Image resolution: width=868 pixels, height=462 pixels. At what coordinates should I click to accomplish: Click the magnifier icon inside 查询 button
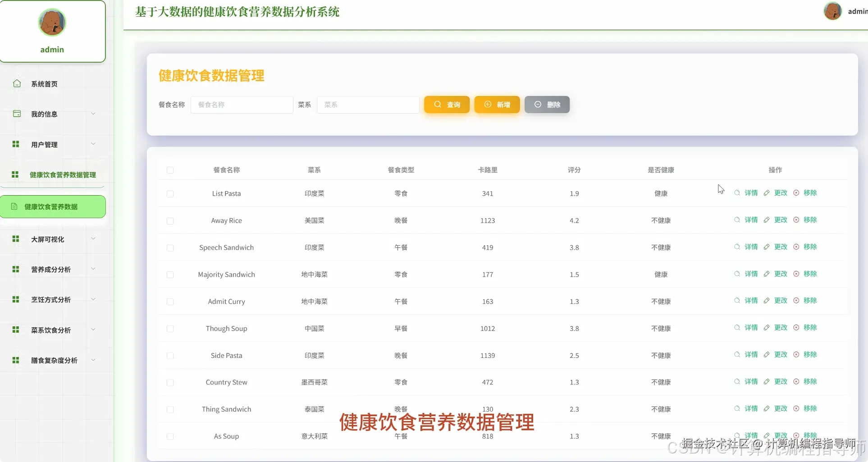[437, 104]
